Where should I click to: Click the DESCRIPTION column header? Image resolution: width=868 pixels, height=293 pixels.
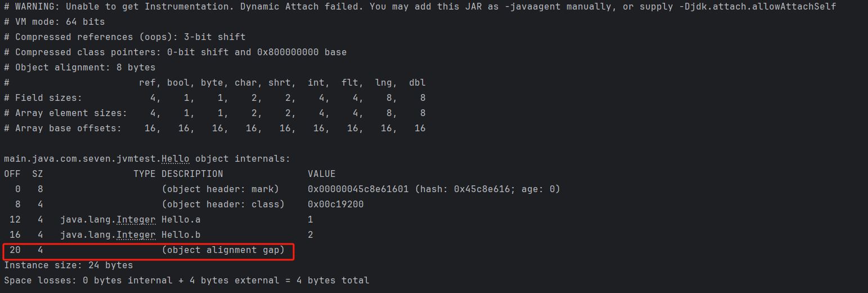point(192,174)
